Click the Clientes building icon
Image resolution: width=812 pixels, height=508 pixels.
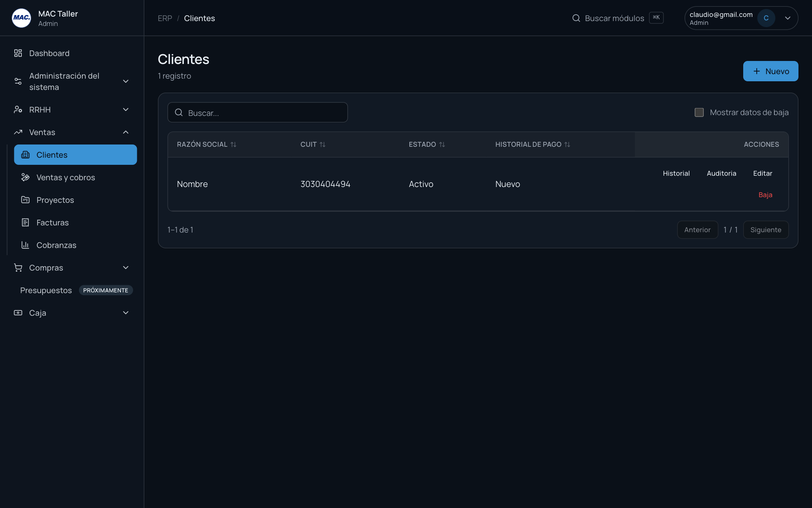25,155
